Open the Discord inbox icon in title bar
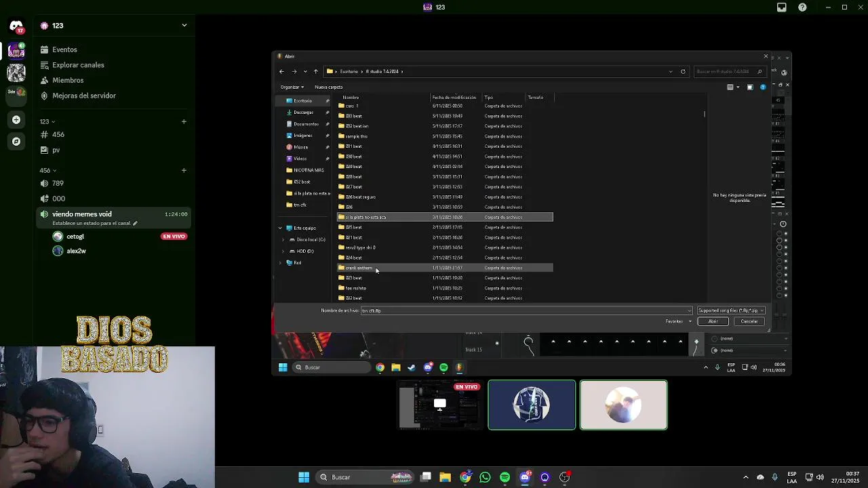868x488 pixels. tap(782, 7)
